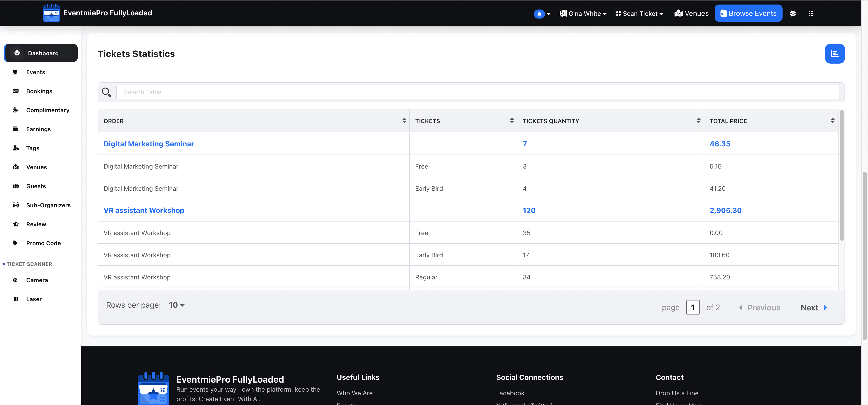Viewport: 868px width, 405px height.
Task: Open the Rows per page dropdown
Action: 177,305
